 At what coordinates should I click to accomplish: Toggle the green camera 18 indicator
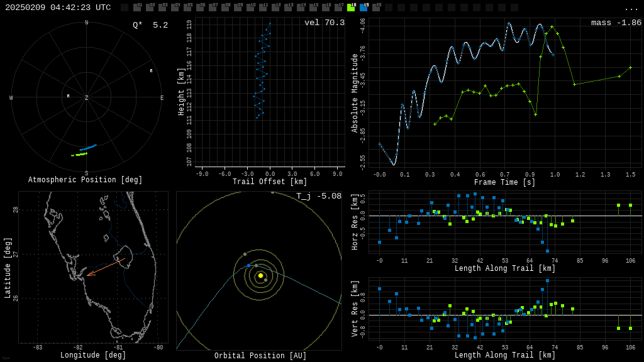pyautogui.click(x=351, y=8)
